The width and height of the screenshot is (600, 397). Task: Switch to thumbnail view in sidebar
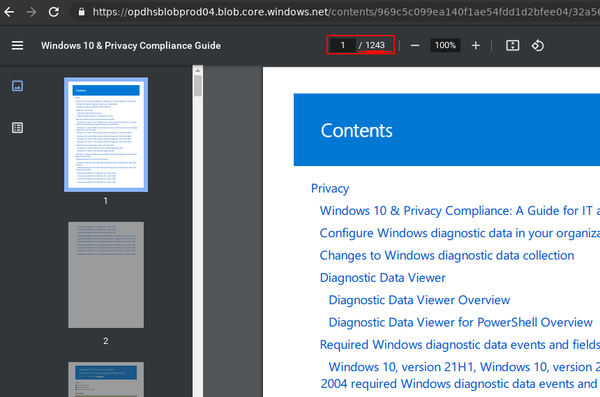pyautogui.click(x=17, y=86)
